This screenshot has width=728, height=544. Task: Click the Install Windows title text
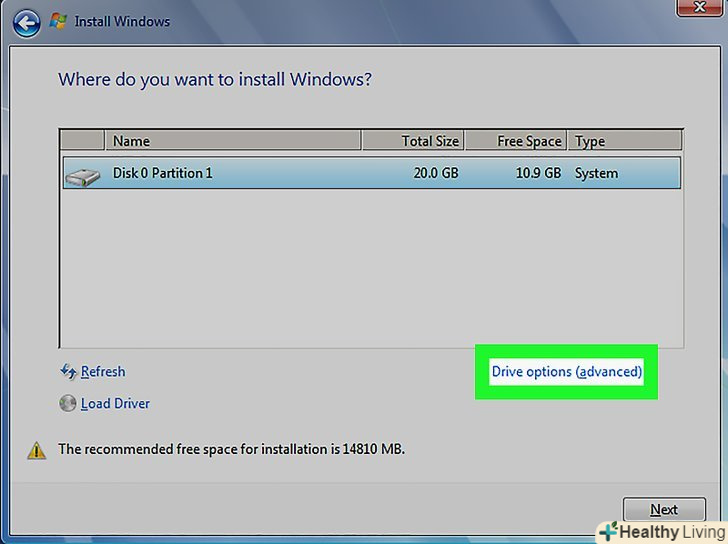tap(122, 21)
